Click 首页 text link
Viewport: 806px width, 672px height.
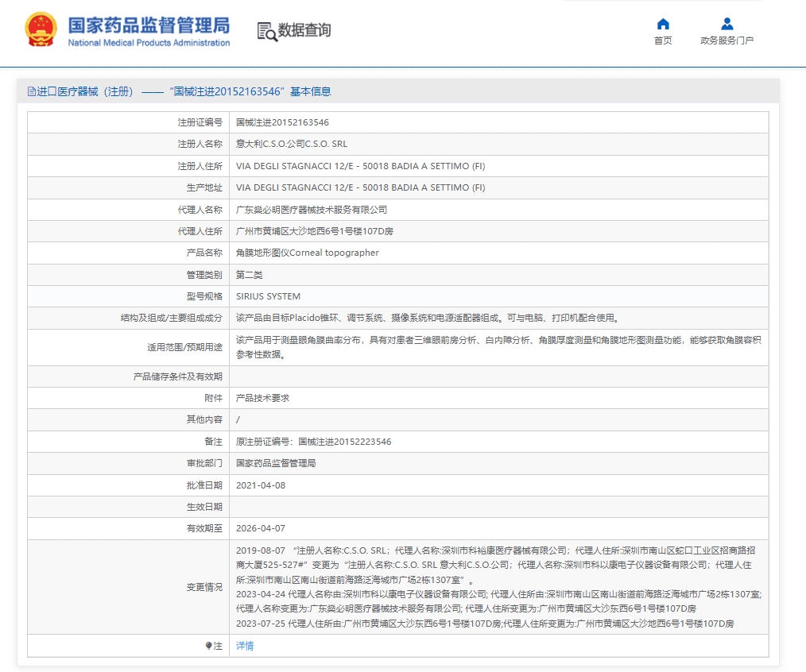click(663, 41)
